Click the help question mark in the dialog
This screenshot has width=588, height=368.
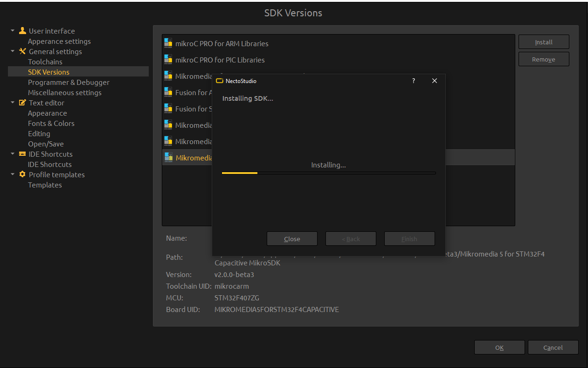(x=413, y=81)
